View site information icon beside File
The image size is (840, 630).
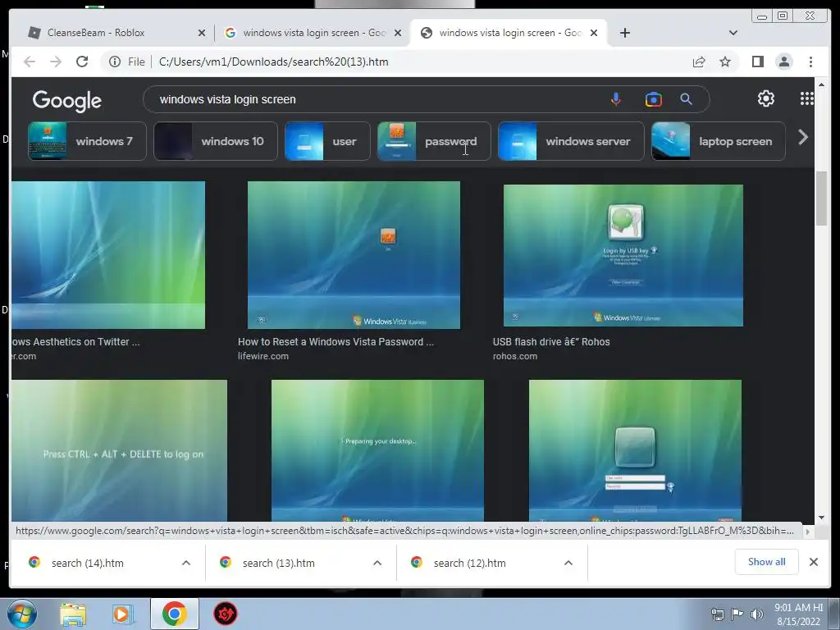(x=115, y=62)
